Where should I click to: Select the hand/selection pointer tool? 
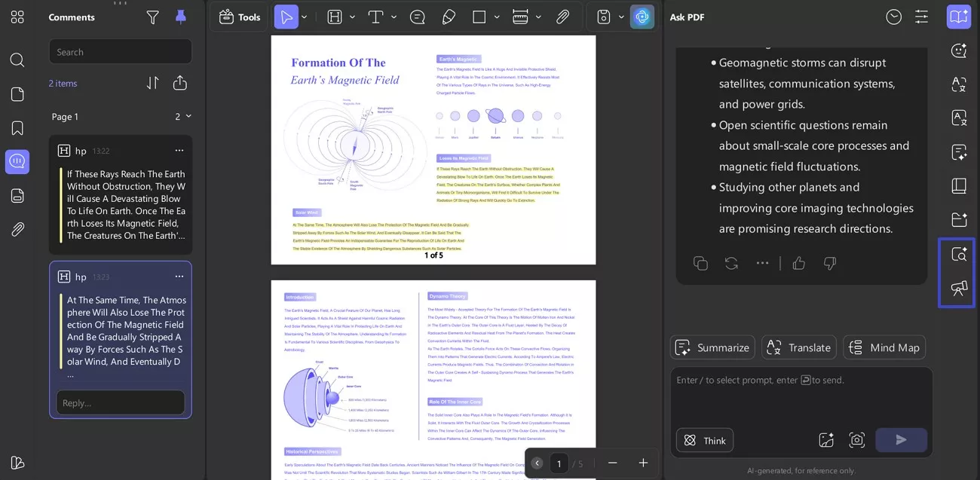[286, 17]
